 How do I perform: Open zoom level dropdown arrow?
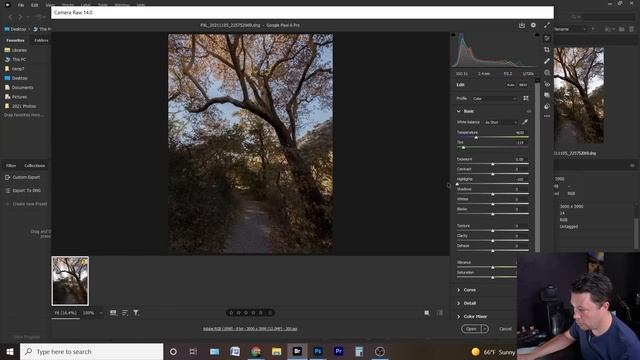(x=100, y=313)
